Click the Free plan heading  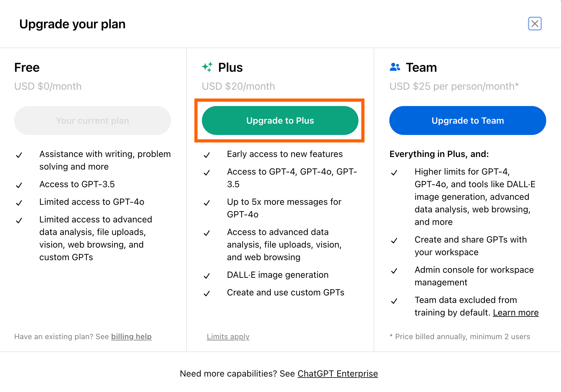click(x=27, y=68)
